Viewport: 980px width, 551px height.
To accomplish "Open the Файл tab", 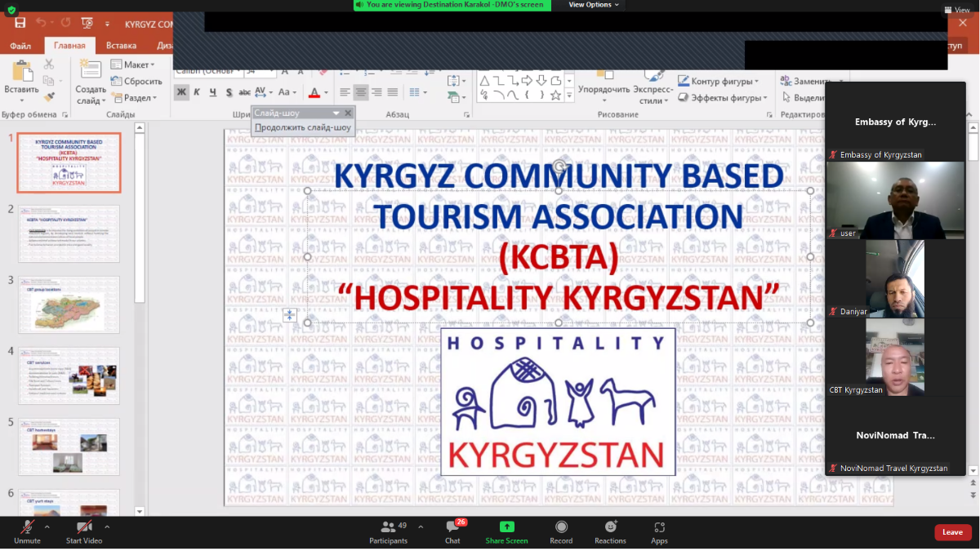I will pyautogui.click(x=20, y=46).
